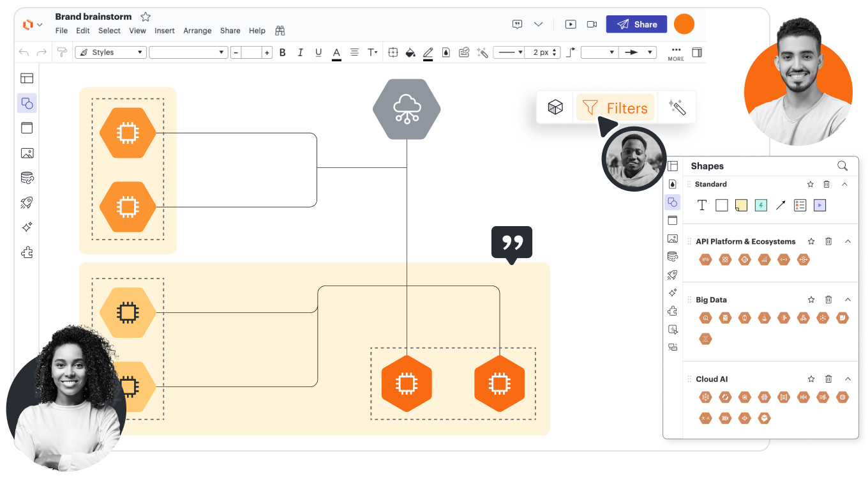Toggle bold text formatting
Screen dimensions: 868x488
[283, 52]
